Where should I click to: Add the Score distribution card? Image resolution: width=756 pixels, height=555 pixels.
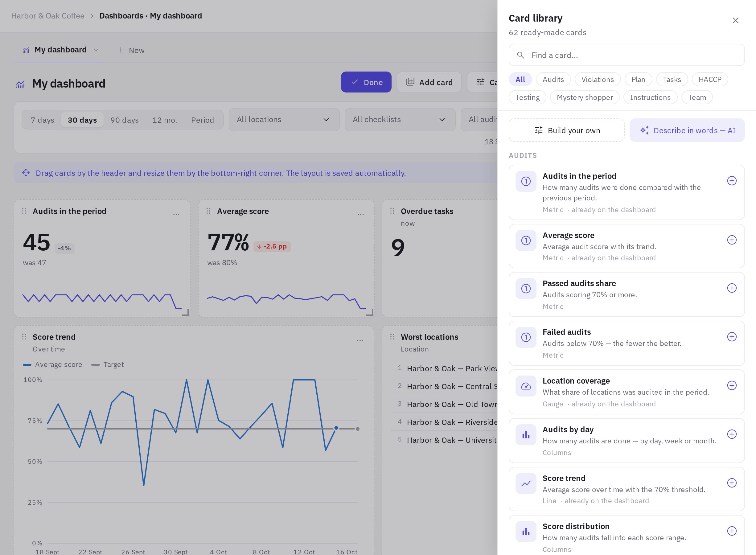coord(731,531)
